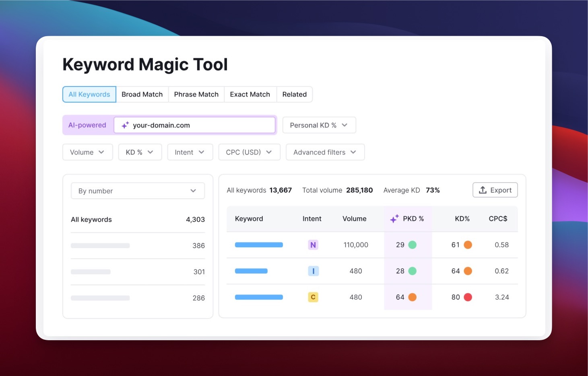Click the yellow C intent badge

click(313, 297)
